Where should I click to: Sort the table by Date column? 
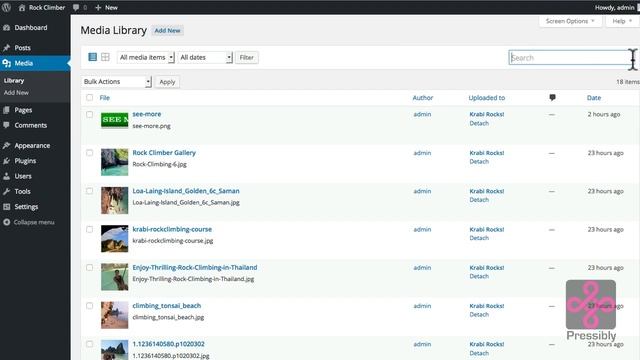point(594,98)
